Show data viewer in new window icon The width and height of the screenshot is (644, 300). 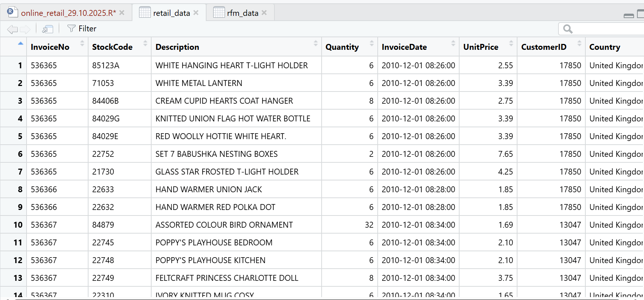(x=48, y=29)
